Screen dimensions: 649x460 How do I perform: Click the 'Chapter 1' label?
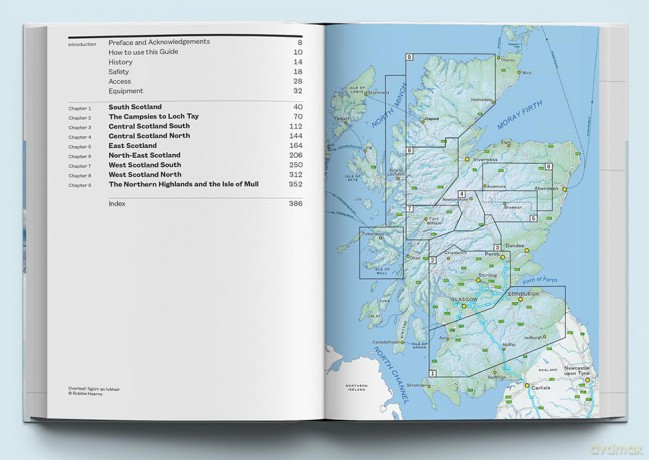click(79, 108)
